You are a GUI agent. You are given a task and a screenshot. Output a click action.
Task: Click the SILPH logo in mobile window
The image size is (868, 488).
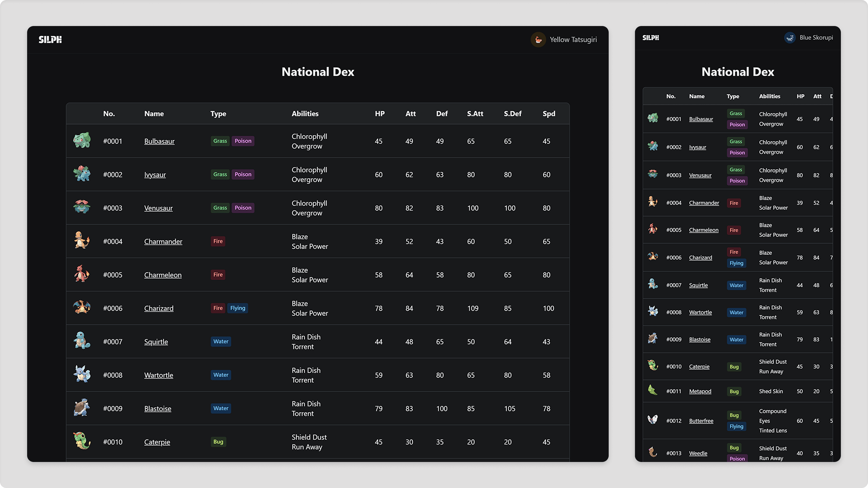[650, 38]
